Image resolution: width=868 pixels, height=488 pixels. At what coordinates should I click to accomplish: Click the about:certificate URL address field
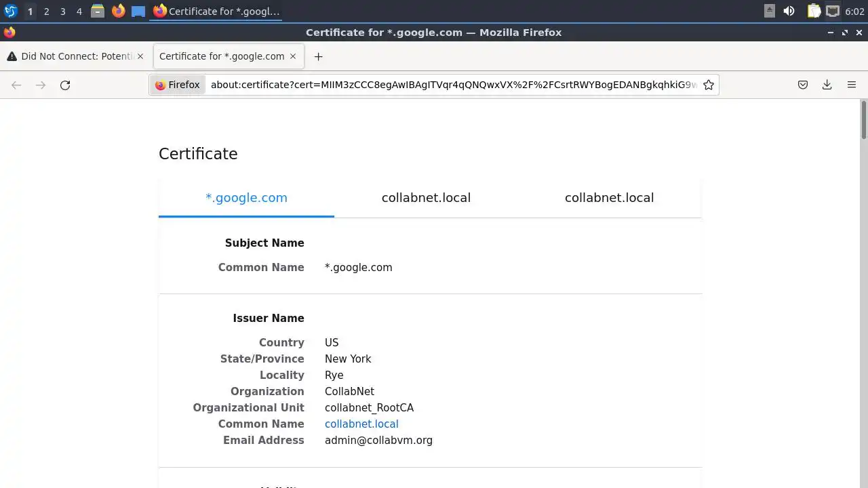point(453,85)
